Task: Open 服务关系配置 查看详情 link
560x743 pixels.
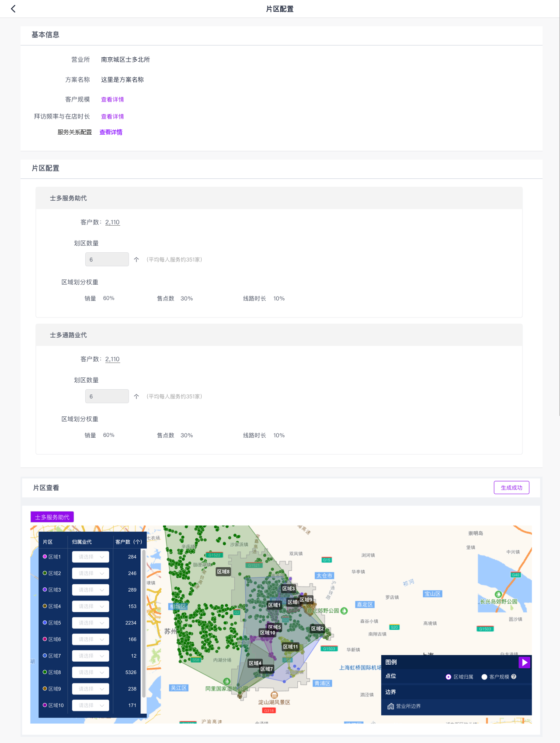Action: (111, 132)
